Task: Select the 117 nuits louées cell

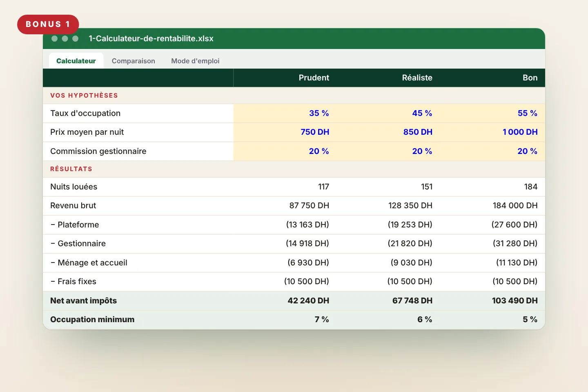Action: [x=285, y=187]
